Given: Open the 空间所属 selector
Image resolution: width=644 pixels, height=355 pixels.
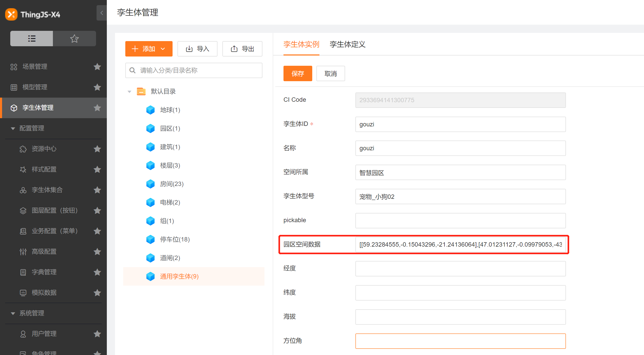Looking at the screenshot, I should [461, 172].
